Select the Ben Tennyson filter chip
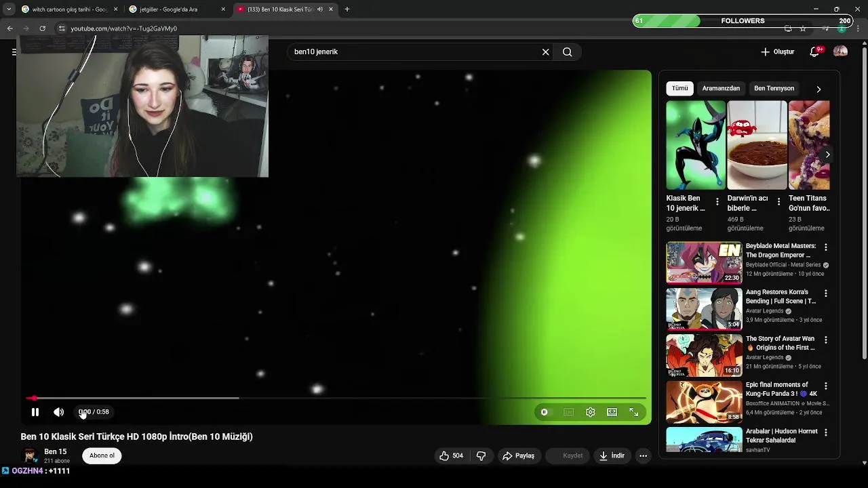Screen dimensions: 868x488 coord(774,88)
